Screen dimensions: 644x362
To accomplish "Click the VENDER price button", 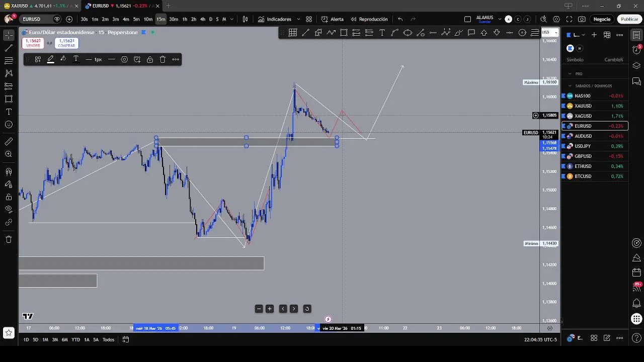I will point(33,43).
